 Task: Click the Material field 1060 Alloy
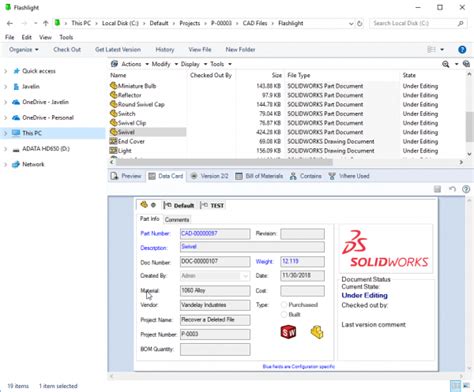[215, 291]
